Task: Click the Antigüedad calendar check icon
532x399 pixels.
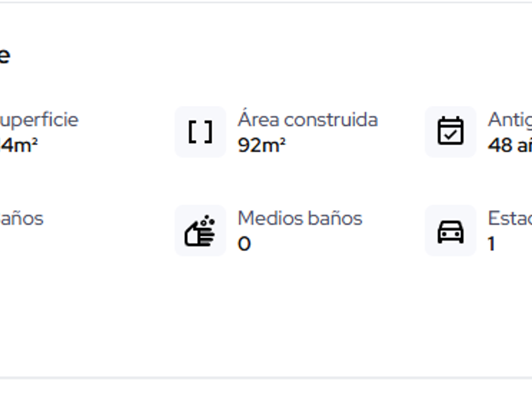Action: (450, 132)
